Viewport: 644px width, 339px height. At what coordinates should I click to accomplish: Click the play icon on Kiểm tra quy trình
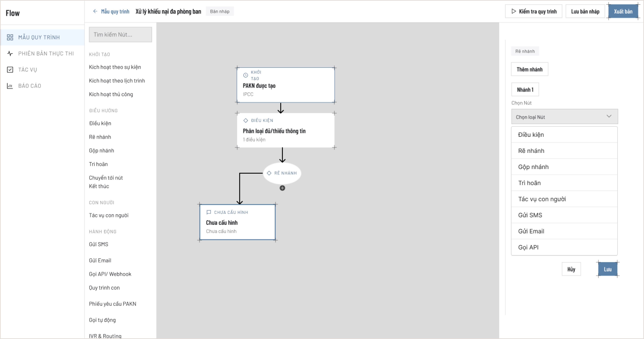click(514, 11)
